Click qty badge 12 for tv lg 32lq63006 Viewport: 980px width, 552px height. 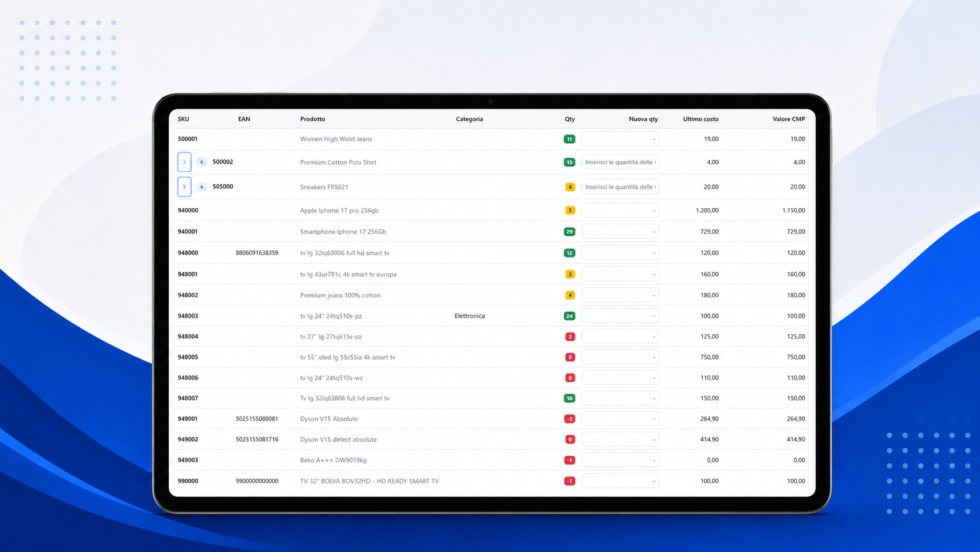[x=569, y=253]
